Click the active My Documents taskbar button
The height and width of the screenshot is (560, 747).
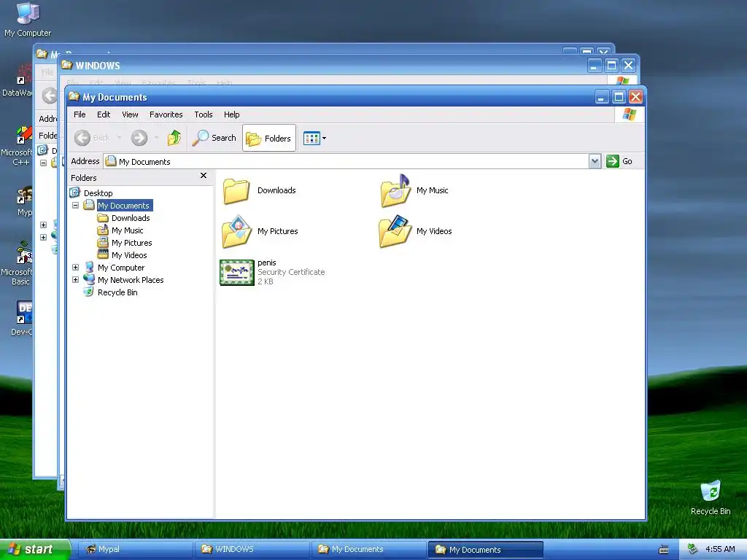click(485, 550)
